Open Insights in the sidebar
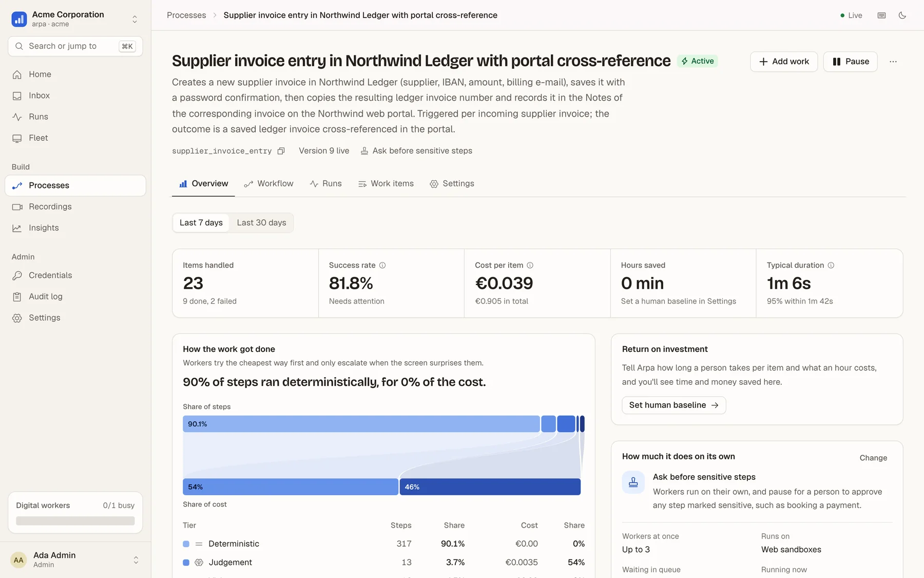 coord(75,228)
